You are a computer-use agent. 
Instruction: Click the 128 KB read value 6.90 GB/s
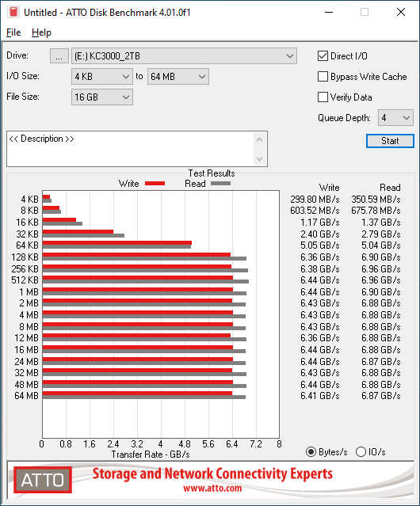[x=381, y=257]
